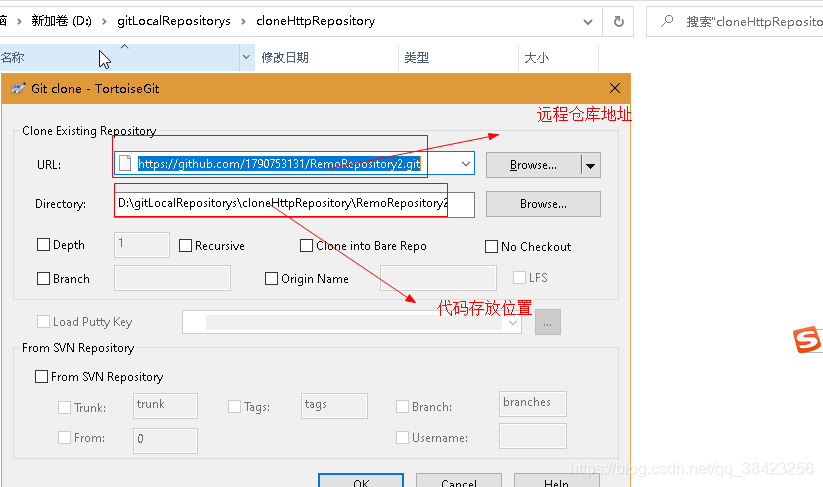Click the From revision field
Image resolution: width=823 pixels, height=487 pixels.
pyautogui.click(x=165, y=440)
